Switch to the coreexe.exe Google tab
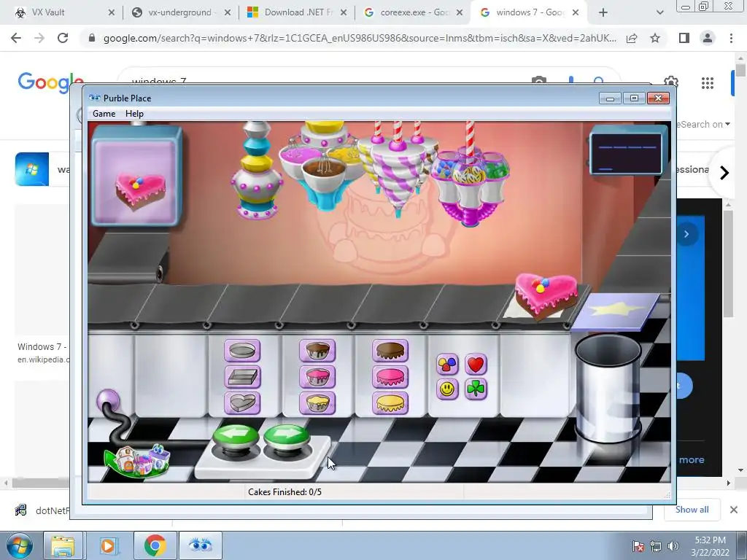The image size is (747, 560). (x=413, y=12)
